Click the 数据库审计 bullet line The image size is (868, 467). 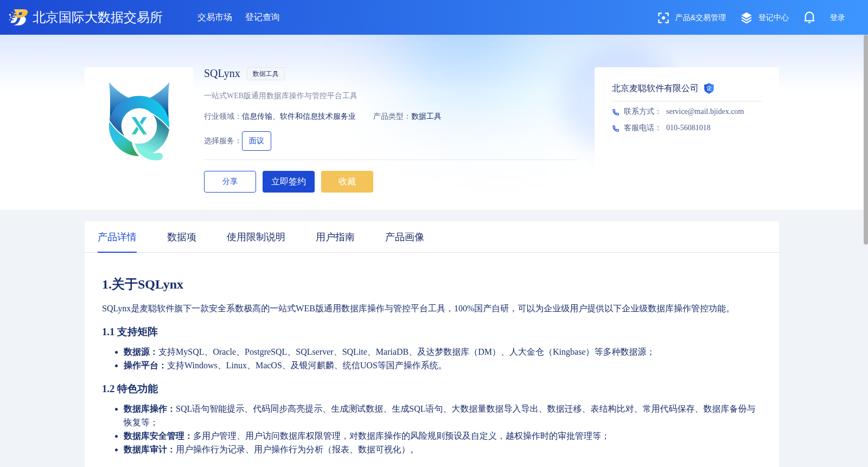coord(271,450)
